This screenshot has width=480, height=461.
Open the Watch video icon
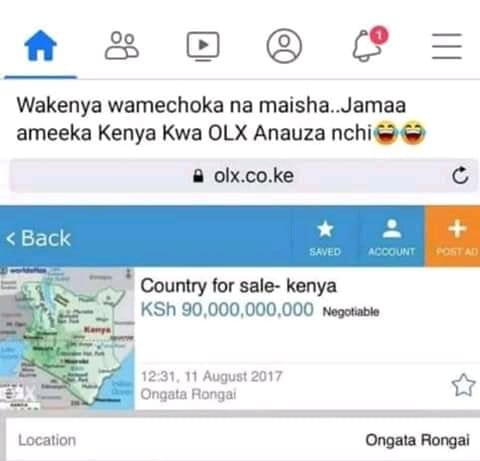tap(203, 46)
